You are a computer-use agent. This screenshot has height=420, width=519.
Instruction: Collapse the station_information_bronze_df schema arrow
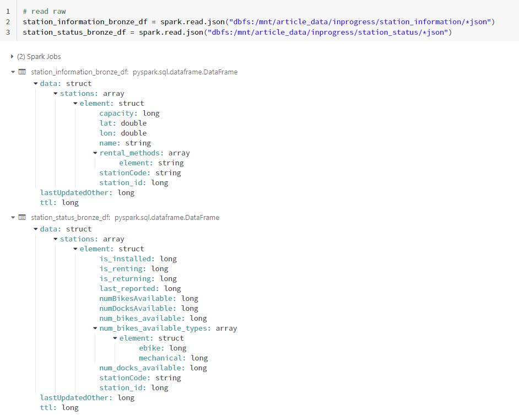[x=13, y=72]
